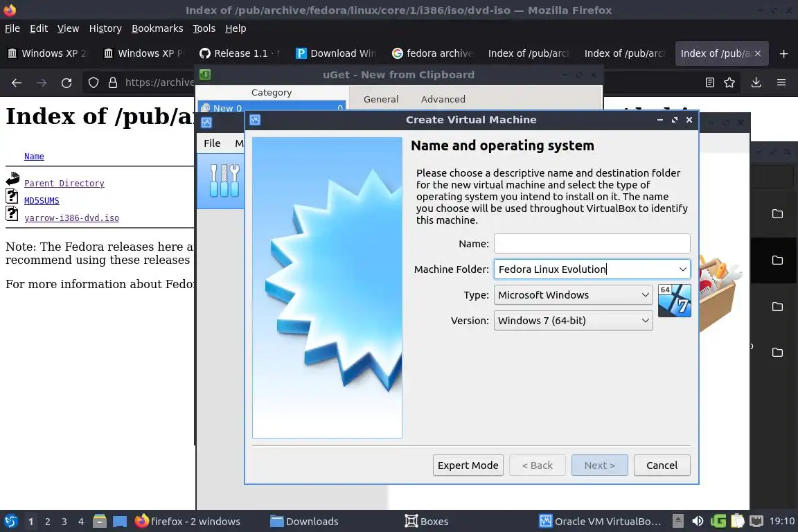Open the MD5SUMS file link
The width and height of the screenshot is (798, 532).
[42, 201]
